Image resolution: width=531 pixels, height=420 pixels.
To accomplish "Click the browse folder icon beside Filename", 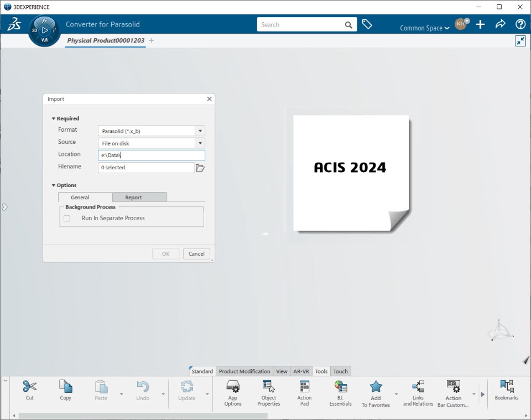I will 200,168.
